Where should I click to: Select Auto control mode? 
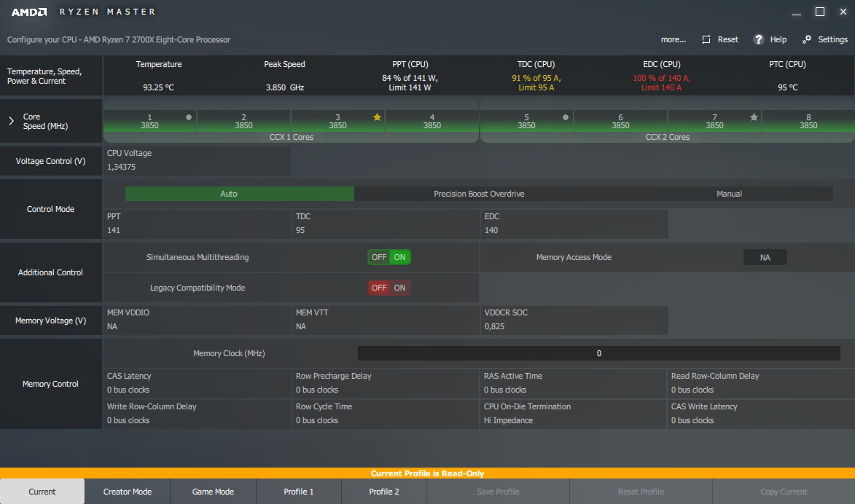(x=239, y=194)
